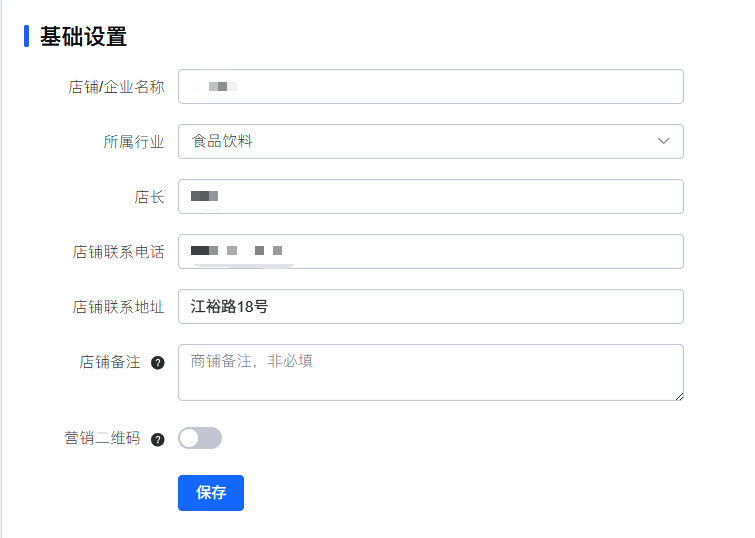Click the 基础设置 section heading
Image resolution: width=755 pixels, height=538 pixels.
(83, 37)
